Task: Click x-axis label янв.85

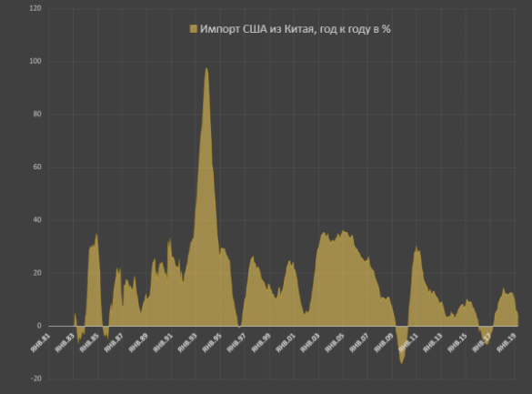Action: pos(89,343)
